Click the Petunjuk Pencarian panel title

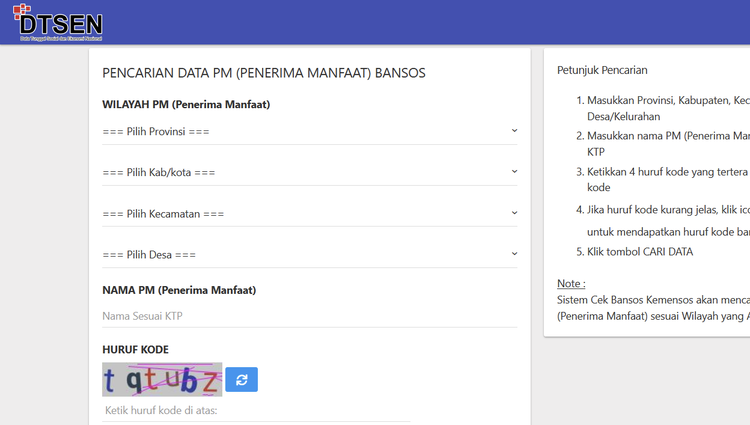(602, 70)
